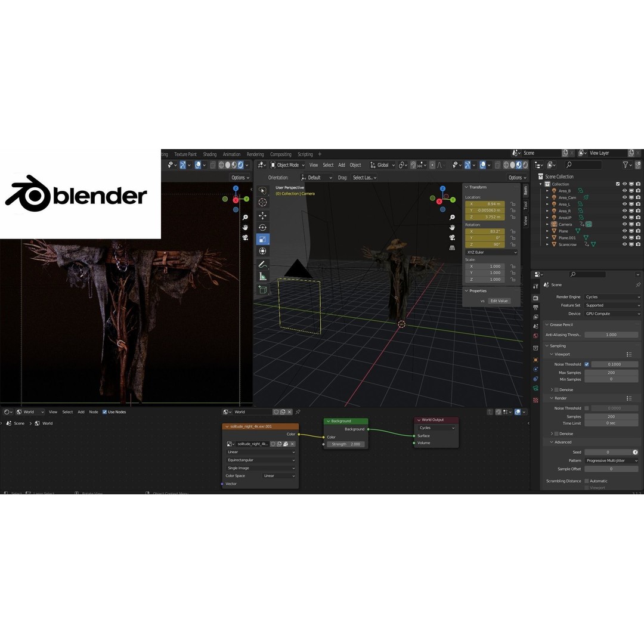644x644 pixels.
Task: Toggle Use Nodes checkbox
Action: pyautogui.click(x=104, y=412)
